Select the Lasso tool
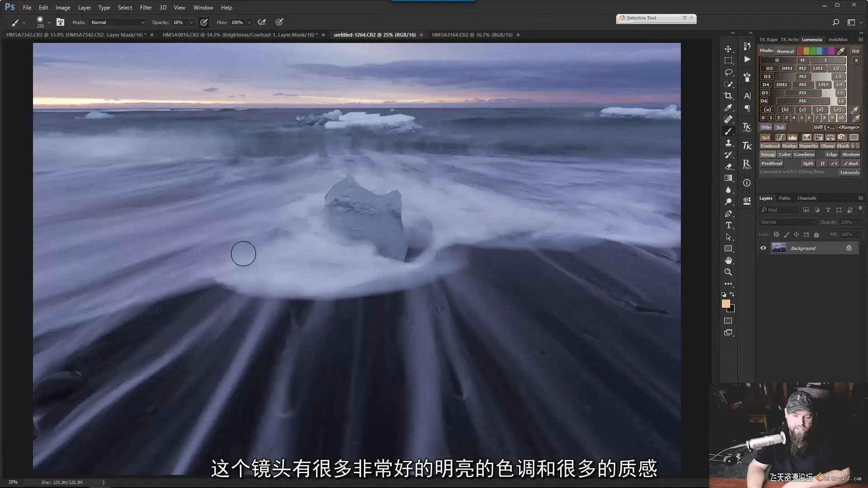The width and height of the screenshot is (868, 488). click(x=728, y=72)
